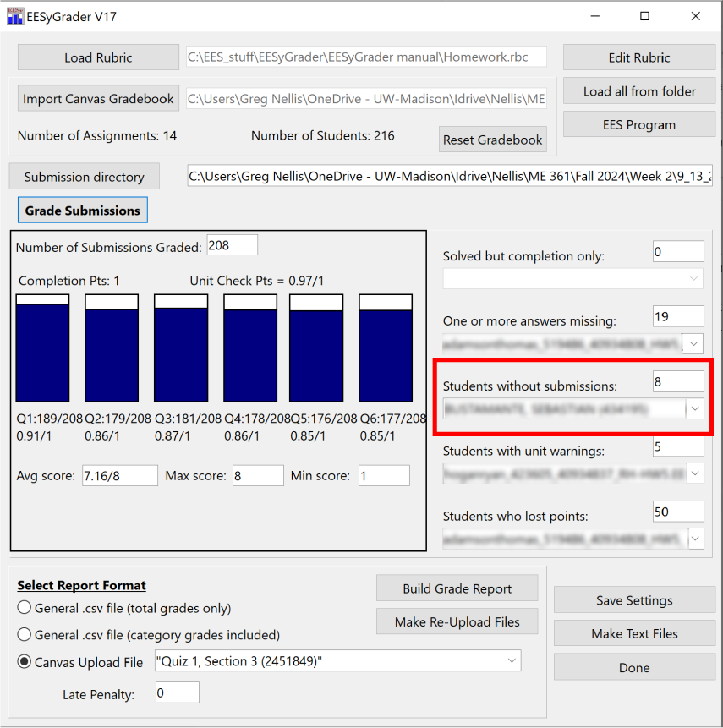Open the Edit Rubric dialog
This screenshot has height=728, width=723.
click(x=638, y=57)
